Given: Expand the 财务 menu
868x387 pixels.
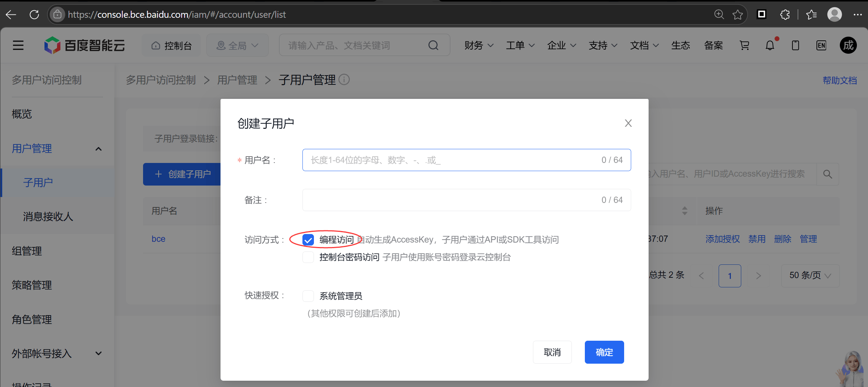Looking at the screenshot, I should [x=479, y=45].
